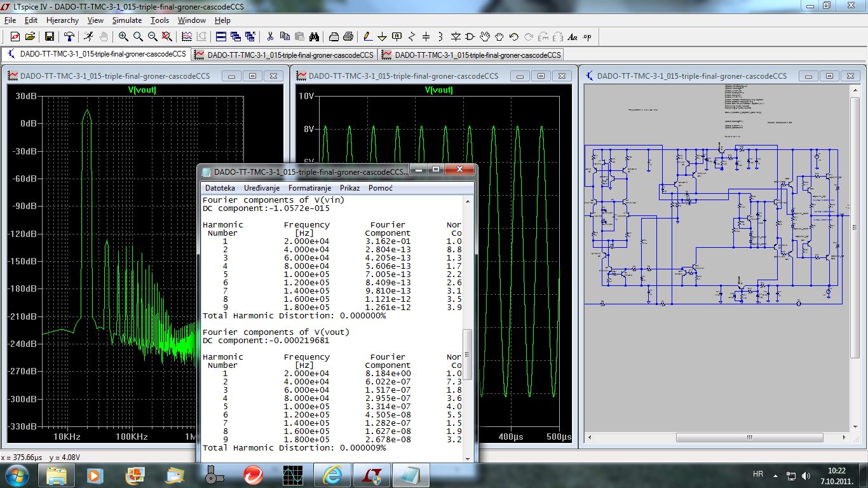
Task: Open Internet Explorer from the taskbar
Action: coord(332,475)
